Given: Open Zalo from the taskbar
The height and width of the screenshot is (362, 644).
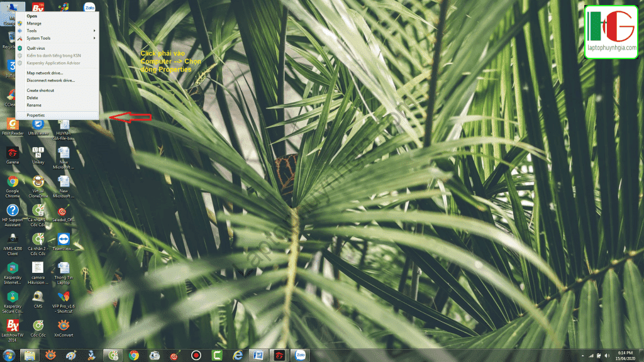Looking at the screenshot, I should coord(299,356).
